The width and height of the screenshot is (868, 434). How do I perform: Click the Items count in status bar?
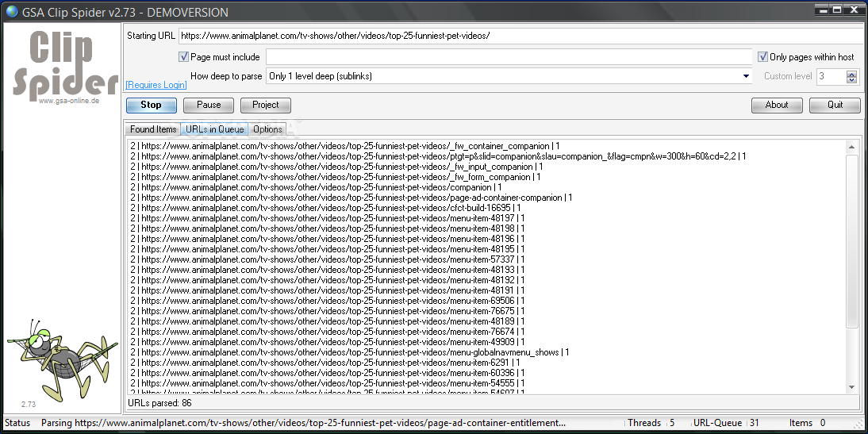coord(823,423)
